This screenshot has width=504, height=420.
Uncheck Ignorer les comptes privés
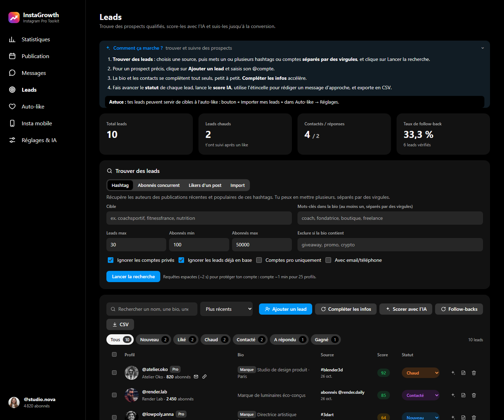coord(111,260)
